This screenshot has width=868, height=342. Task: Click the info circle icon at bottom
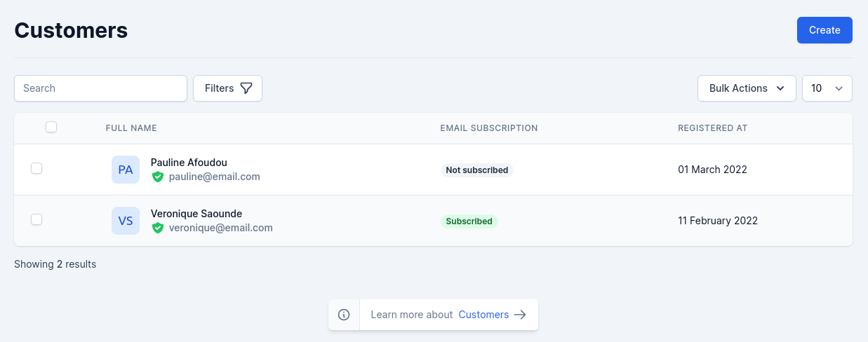point(344,315)
